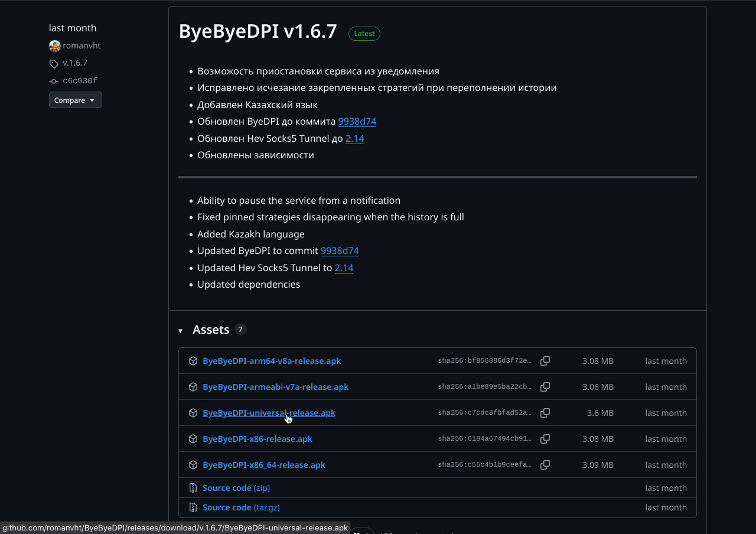Download ByeByeDPI-x86_64-release.apk file
This screenshot has width=756, height=534.
pos(263,465)
